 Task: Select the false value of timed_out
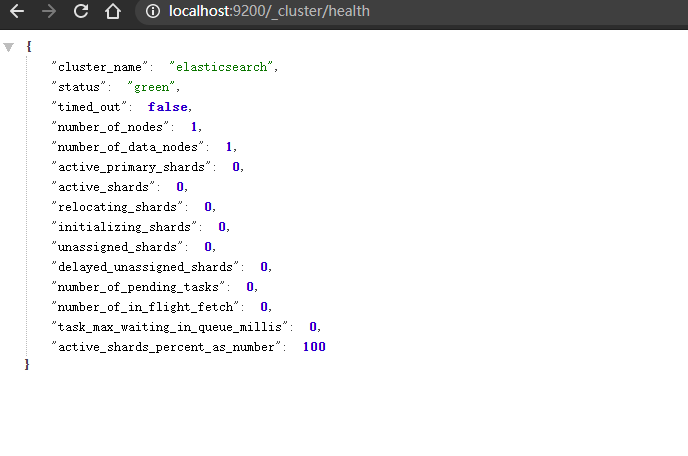(x=168, y=107)
